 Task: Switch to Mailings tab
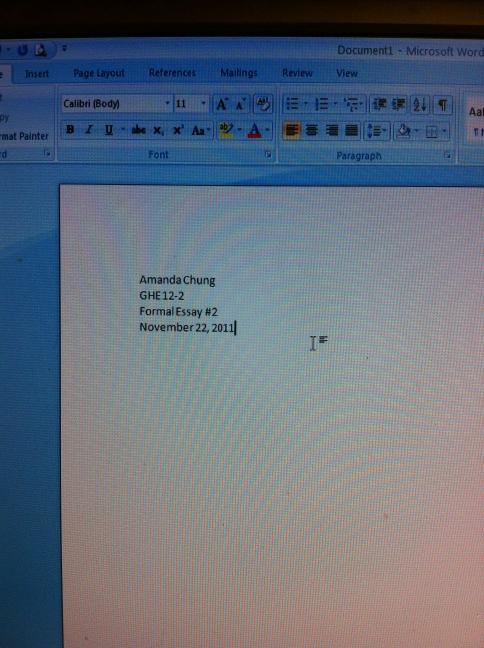point(239,73)
